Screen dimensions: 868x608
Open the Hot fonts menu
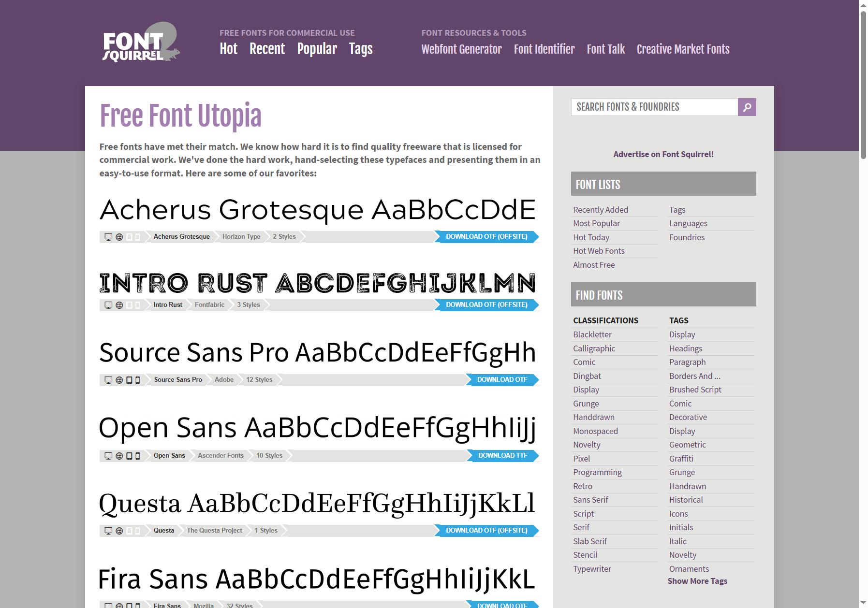click(x=229, y=49)
